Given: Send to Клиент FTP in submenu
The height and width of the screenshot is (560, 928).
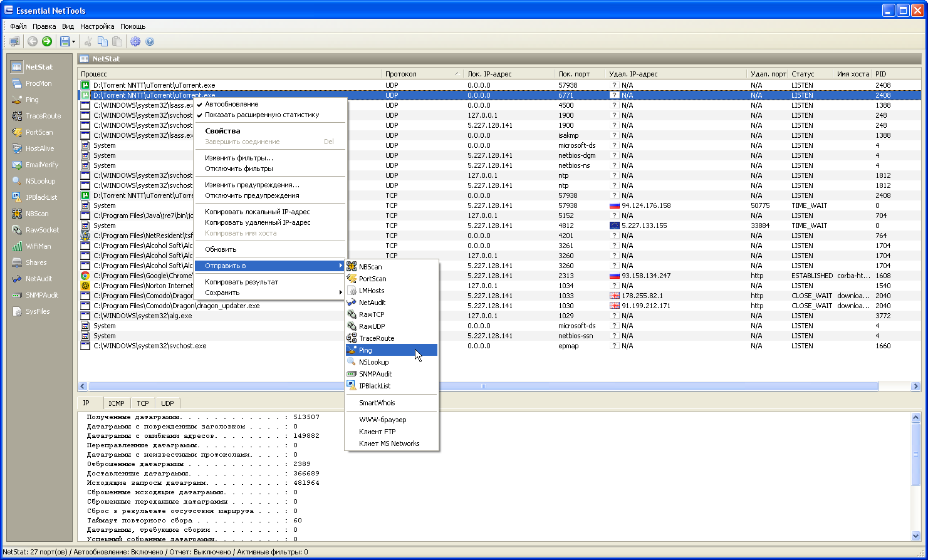Looking at the screenshot, I should [x=392, y=432].
